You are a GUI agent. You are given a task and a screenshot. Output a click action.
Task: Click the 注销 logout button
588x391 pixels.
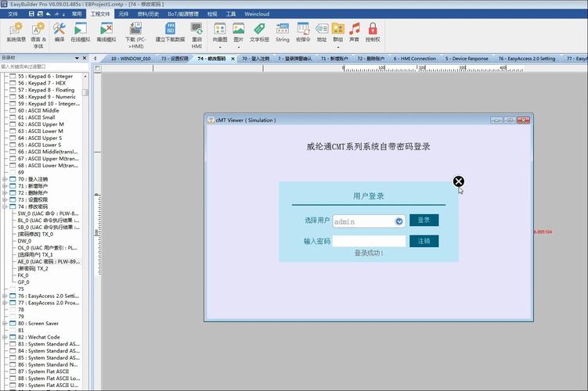[x=424, y=241]
